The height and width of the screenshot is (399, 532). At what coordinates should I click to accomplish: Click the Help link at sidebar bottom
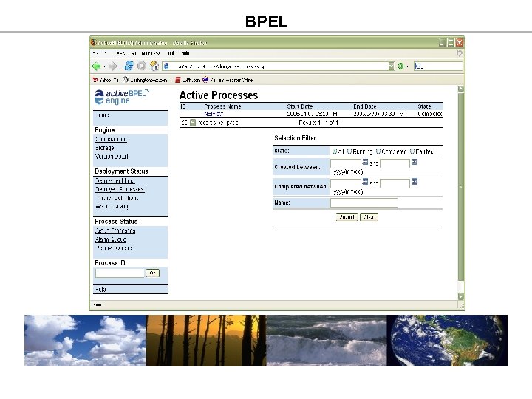point(100,290)
